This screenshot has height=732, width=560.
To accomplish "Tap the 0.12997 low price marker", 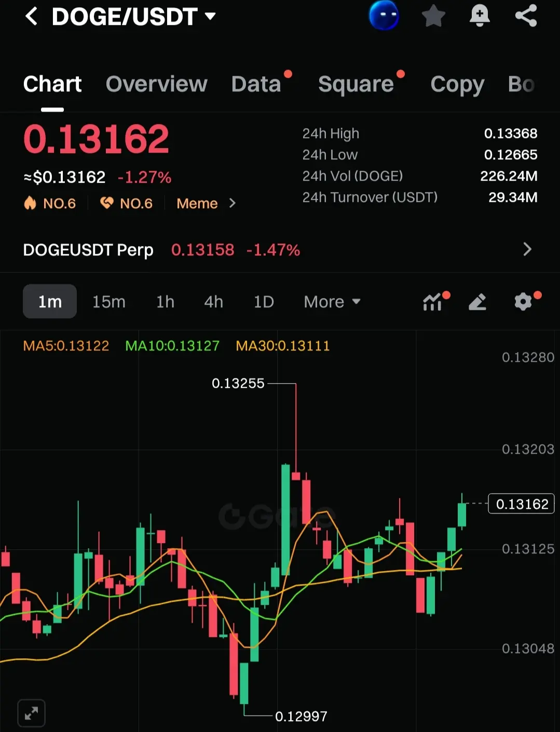I will click(301, 716).
